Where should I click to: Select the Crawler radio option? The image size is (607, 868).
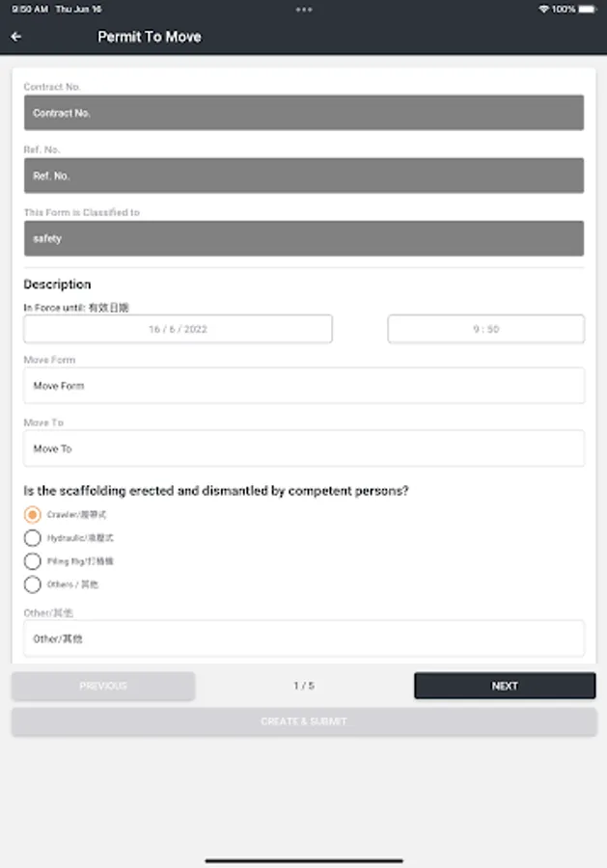tap(33, 515)
